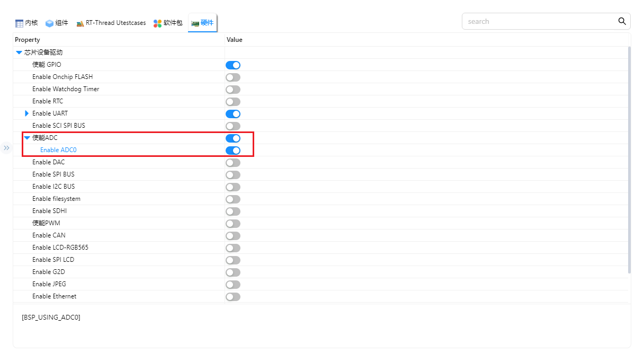Switch to the 组件 tab
The height and width of the screenshot is (353, 644).
click(x=57, y=23)
